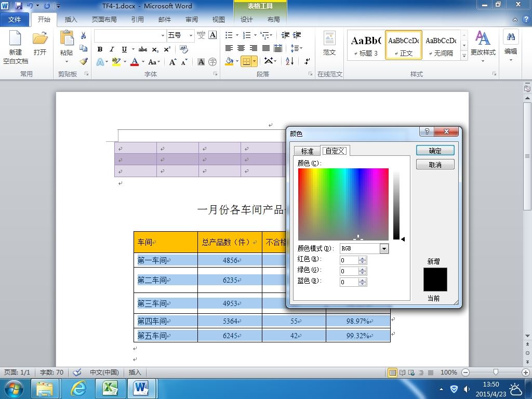This screenshot has height=399, width=532.
Task: Cancel the Colors dialog
Action: click(x=435, y=165)
